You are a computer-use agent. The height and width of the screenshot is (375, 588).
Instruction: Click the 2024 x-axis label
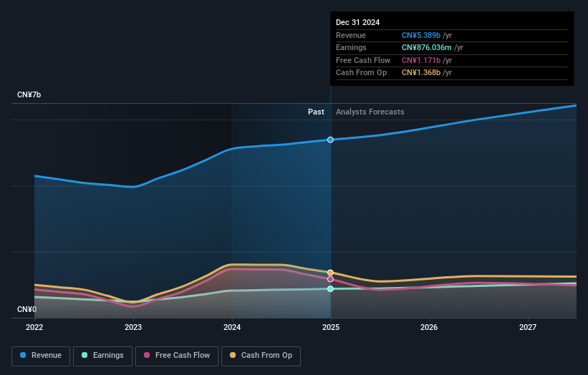232,328
